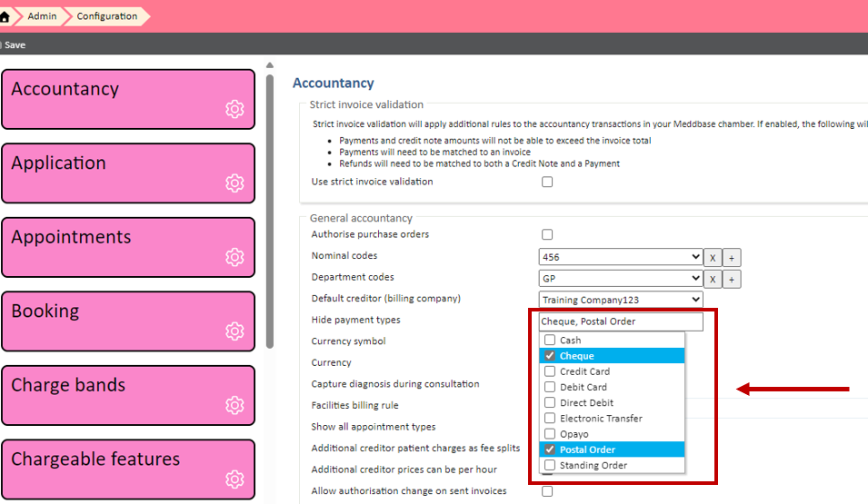The width and height of the screenshot is (868, 504).
Task: Toggle Authorise purchase orders checkbox
Action: click(547, 235)
